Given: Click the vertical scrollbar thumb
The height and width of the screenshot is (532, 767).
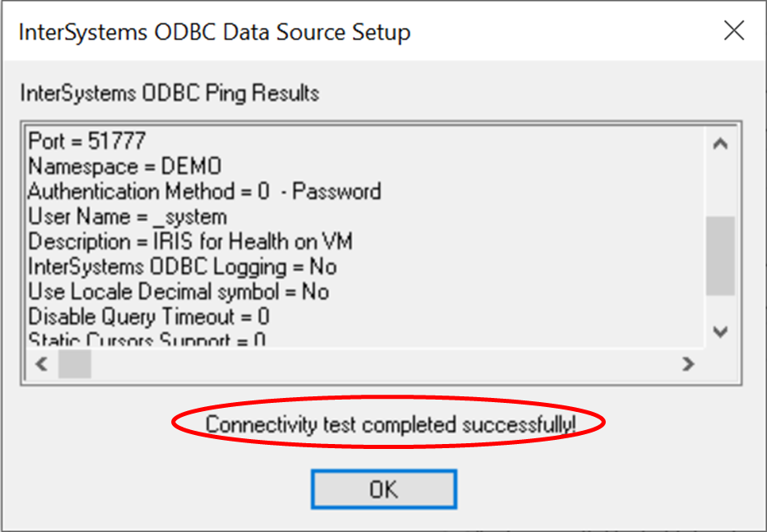Looking at the screenshot, I should coord(720,255).
